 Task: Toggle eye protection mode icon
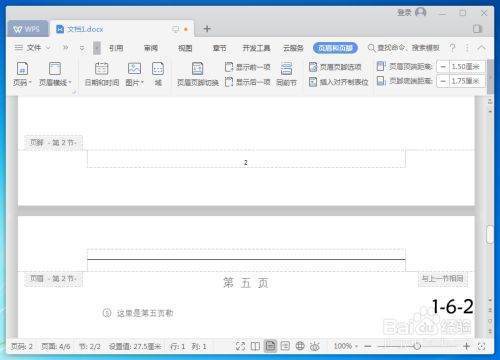tap(315, 347)
